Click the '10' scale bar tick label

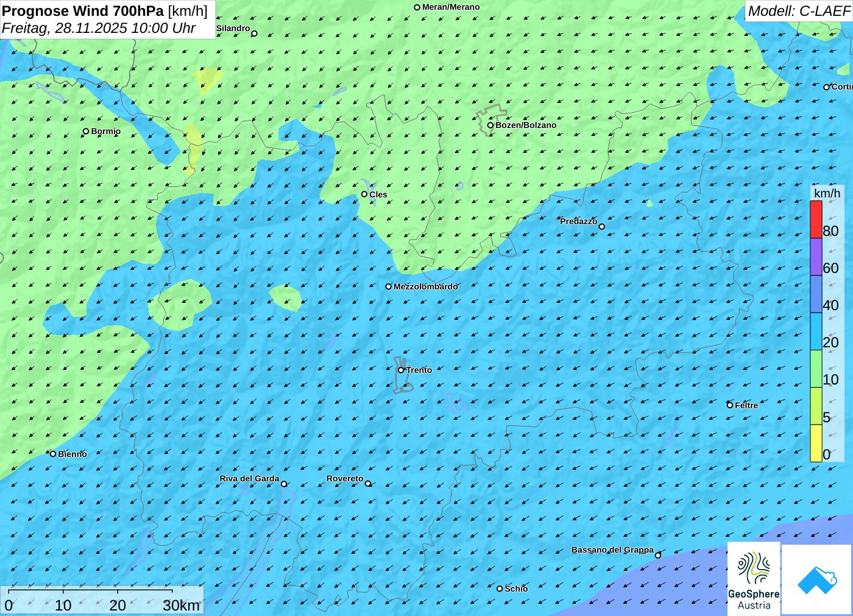(63, 606)
